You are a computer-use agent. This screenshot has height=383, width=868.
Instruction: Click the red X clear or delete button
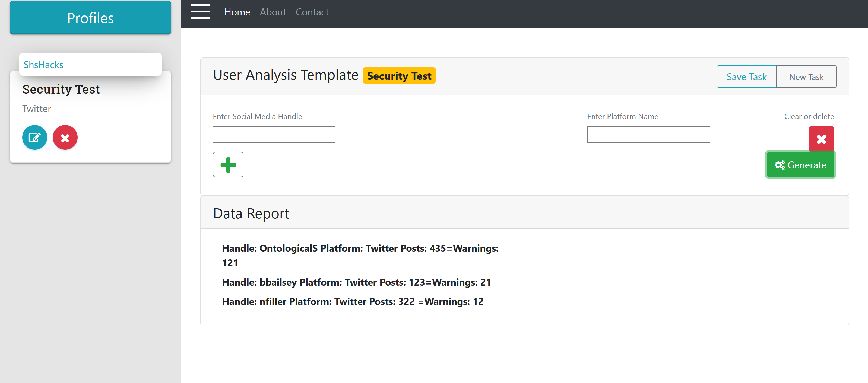tap(821, 139)
